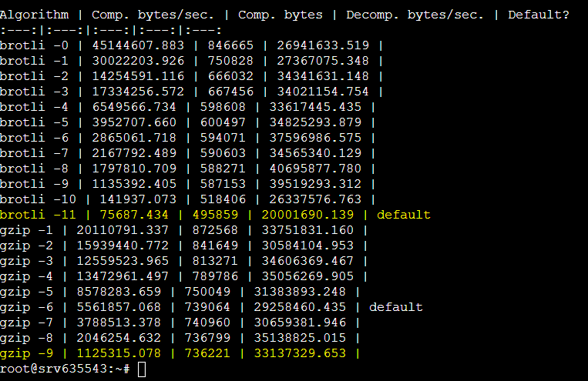Click the highlighted value 1125315.078
Screen dimensions: 588x381
click(119, 353)
